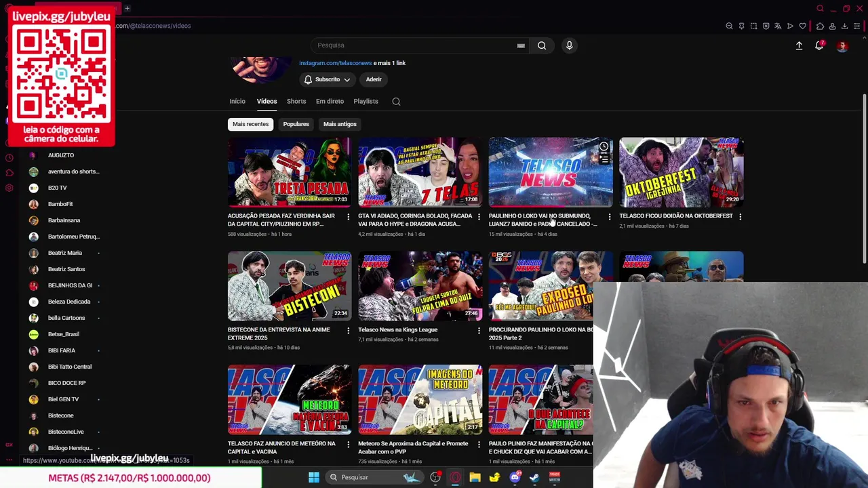
Task: Open the browser extensions puzzle icon
Action: pos(820,26)
